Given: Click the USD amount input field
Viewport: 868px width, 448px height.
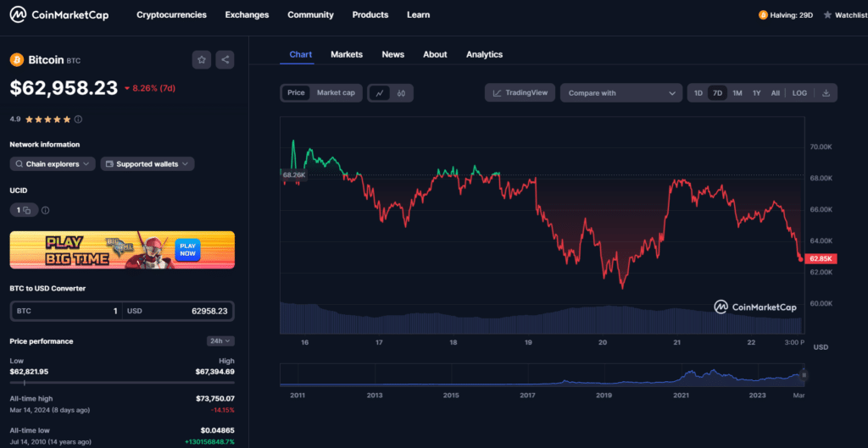Looking at the screenshot, I should [x=177, y=311].
